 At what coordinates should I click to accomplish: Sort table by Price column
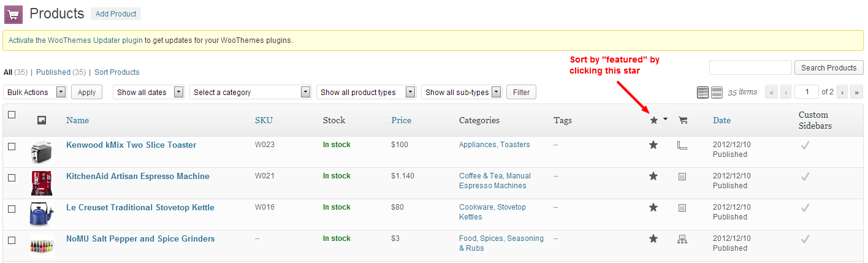[x=402, y=120]
